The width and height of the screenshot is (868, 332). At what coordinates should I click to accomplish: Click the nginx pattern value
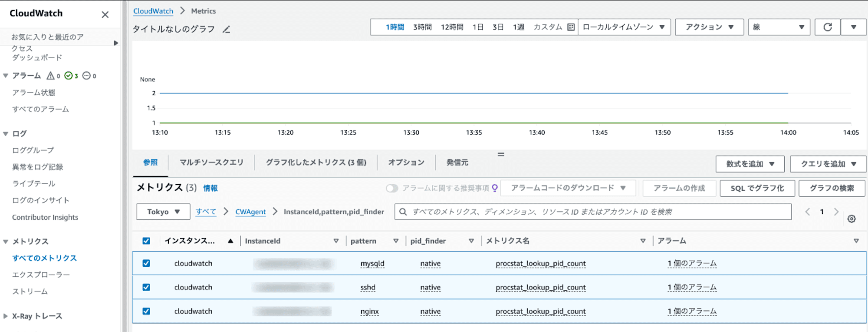coord(369,311)
